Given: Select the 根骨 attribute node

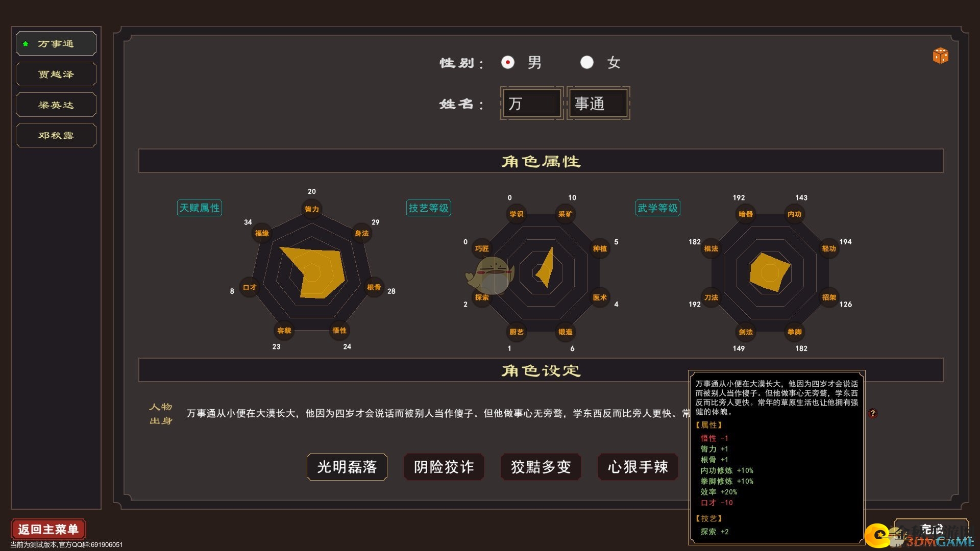Looking at the screenshot, I should click(x=374, y=287).
